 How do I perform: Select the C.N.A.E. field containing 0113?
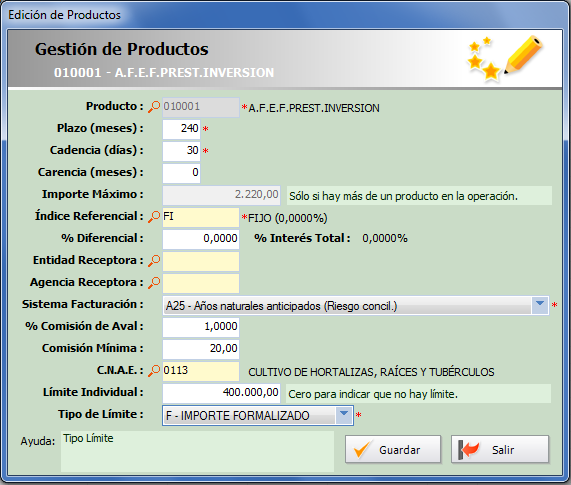(201, 371)
